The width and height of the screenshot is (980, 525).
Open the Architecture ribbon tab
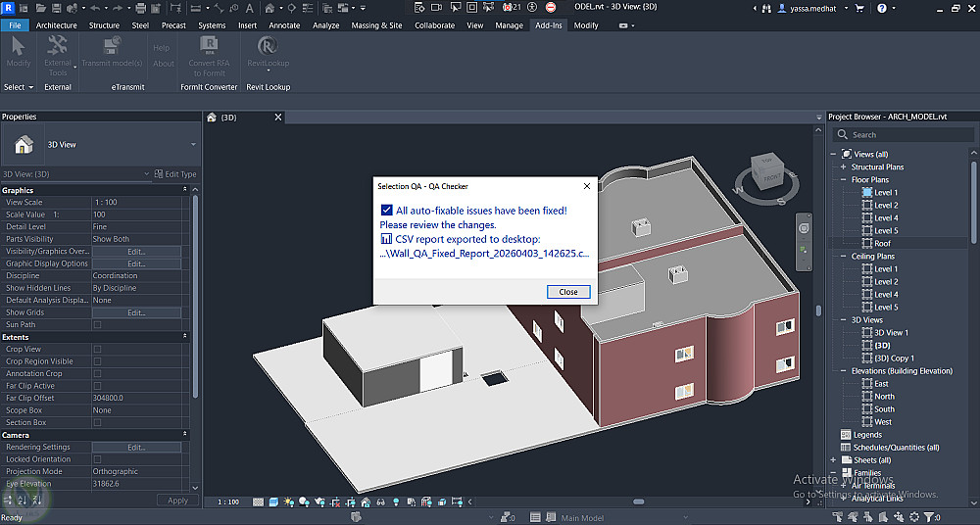[x=56, y=25]
